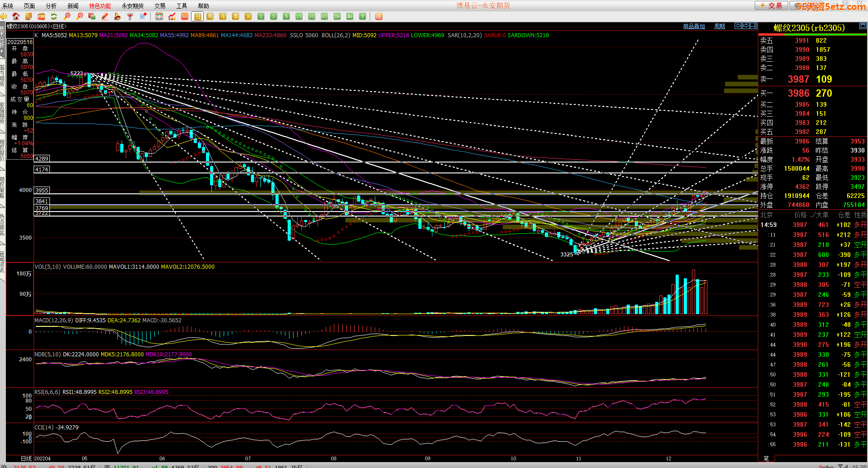Click the 卖一 ask price 3987

(x=799, y=79)
